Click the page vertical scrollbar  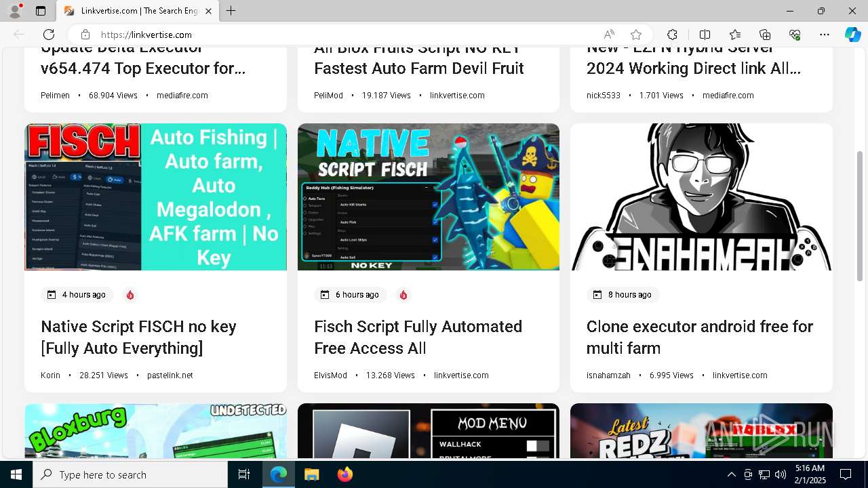(861, 216)
